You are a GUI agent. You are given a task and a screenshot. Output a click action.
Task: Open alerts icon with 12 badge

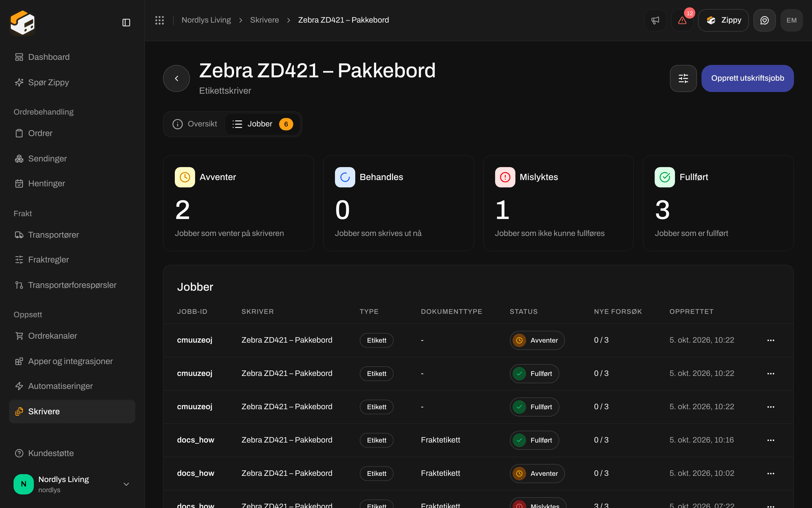coord(682,20)
